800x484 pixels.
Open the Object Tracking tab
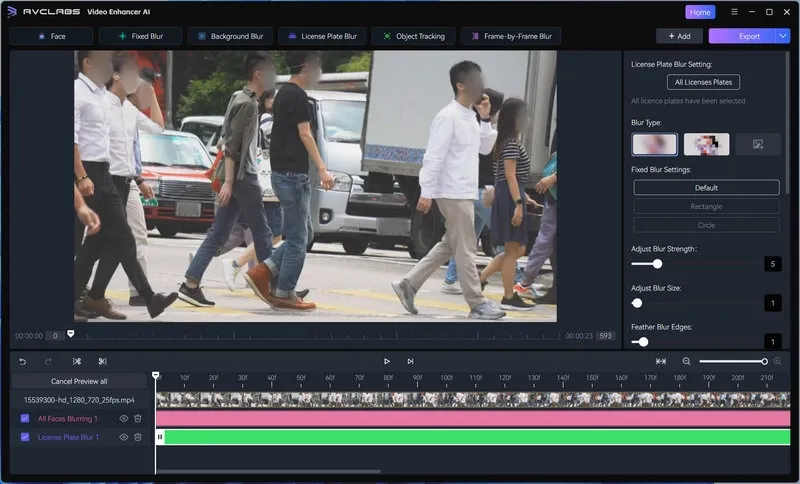click(414, 36)
